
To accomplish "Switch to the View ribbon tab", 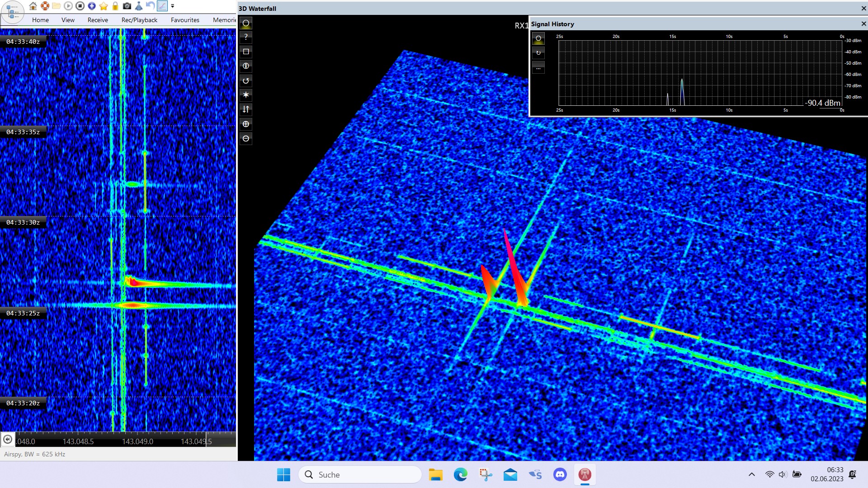I will [68, 20].
